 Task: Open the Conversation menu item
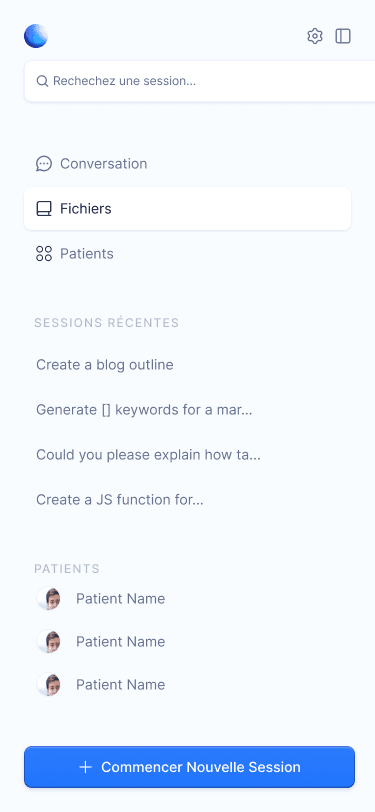tap(188, 164)
